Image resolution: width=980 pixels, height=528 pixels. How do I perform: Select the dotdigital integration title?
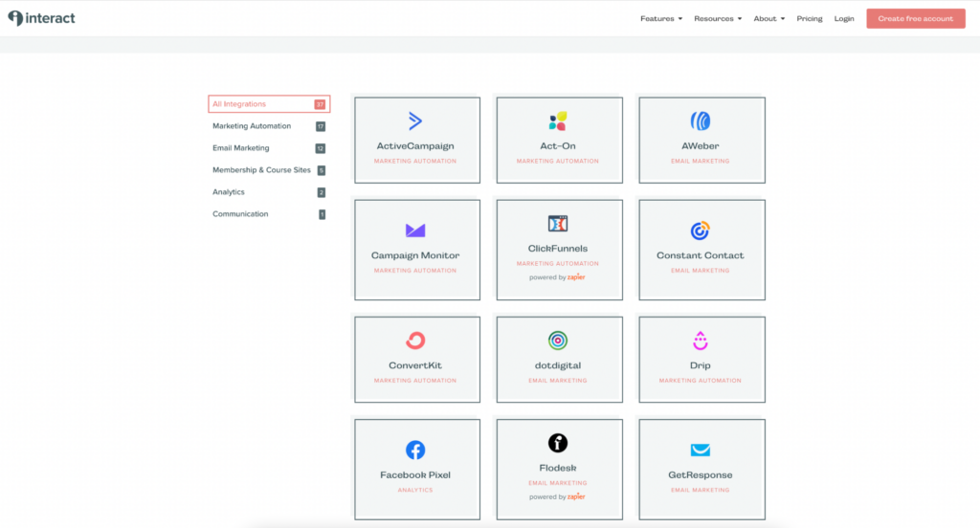pos(558,365)
